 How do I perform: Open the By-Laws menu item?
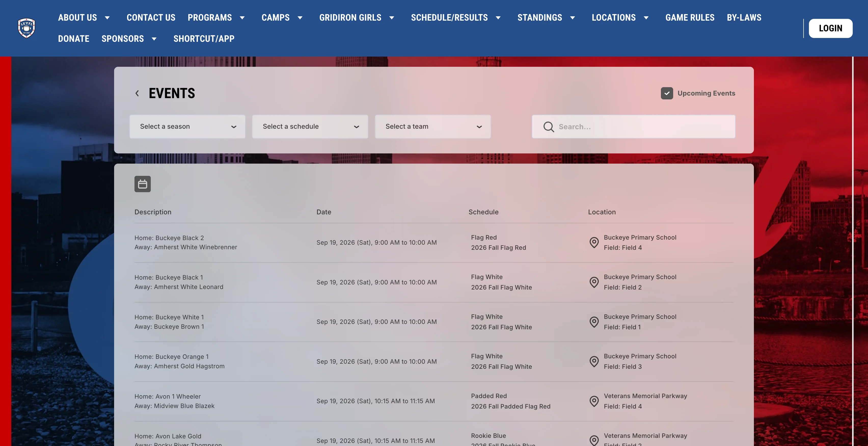(x=744, y=18)
